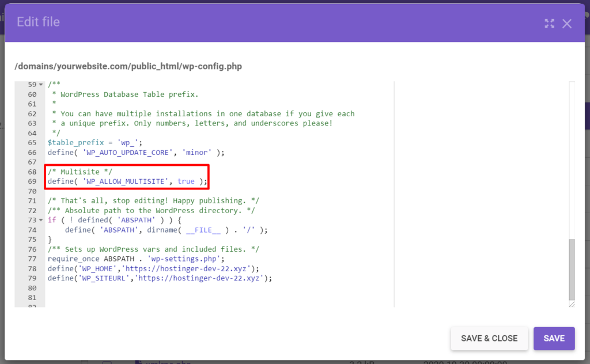Click the SAVE & CLOSE button
Image resolution: width=590 pixels, height=364 pixels.
tap(489, 339)
